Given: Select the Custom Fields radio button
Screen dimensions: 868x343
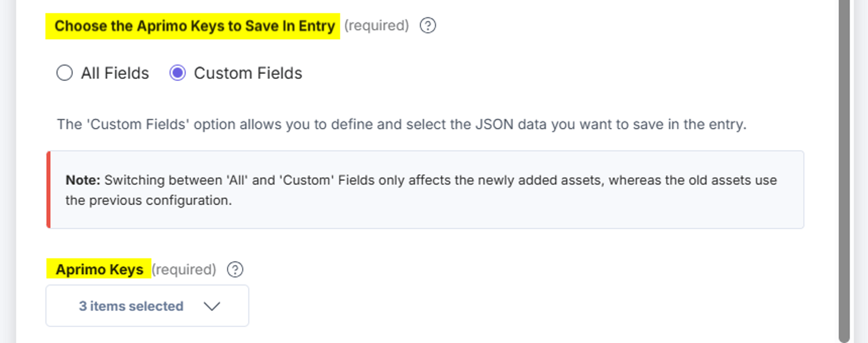Looking at the screenshot, I should (x=178, y=73).
